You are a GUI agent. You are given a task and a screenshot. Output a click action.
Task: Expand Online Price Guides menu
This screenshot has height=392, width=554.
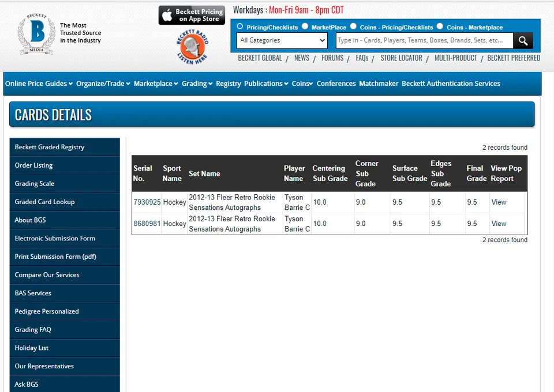click(x=39, y=84)
